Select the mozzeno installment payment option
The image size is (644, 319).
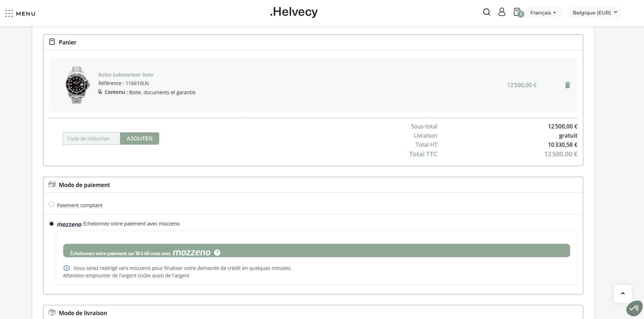point(52,224)
